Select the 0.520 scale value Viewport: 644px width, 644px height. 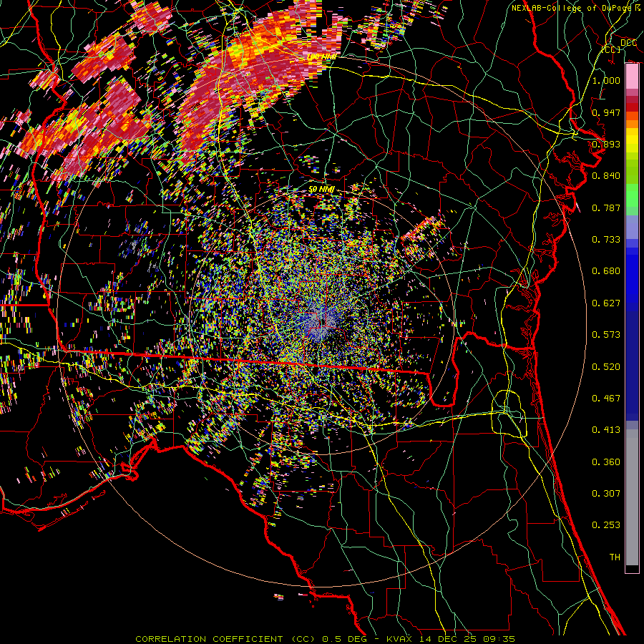pyautogui.click(x=606, y=367)
